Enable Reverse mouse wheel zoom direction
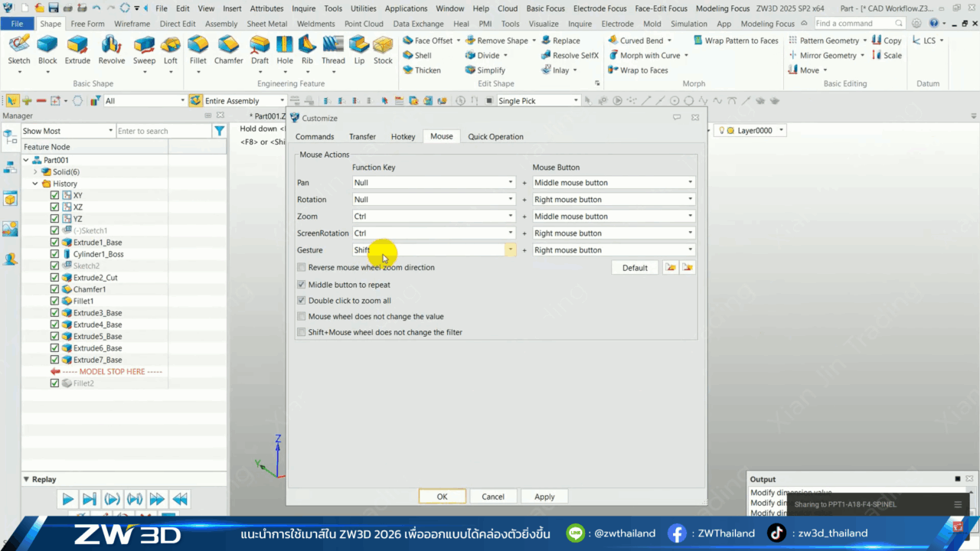The image size is (980, 551). (x=302, y=268)
